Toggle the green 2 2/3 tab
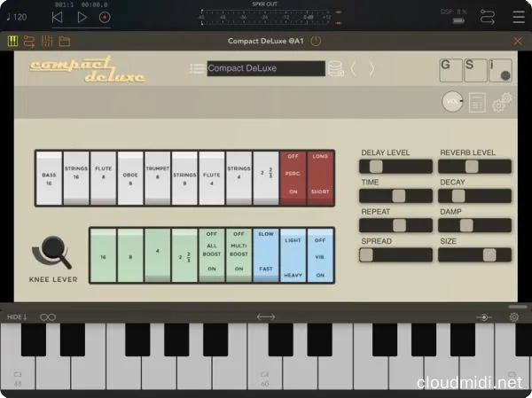 click(184, 255)
